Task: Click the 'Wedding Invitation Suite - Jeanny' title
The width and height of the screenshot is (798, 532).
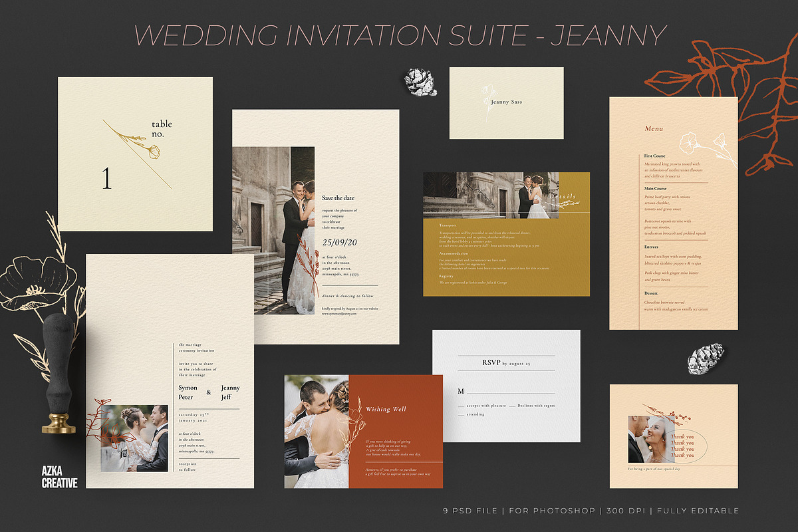Action: (x=401, y=35)
